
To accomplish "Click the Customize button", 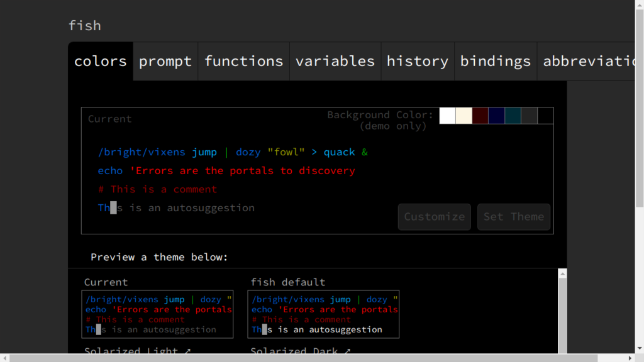I will (x=434, y=217).
